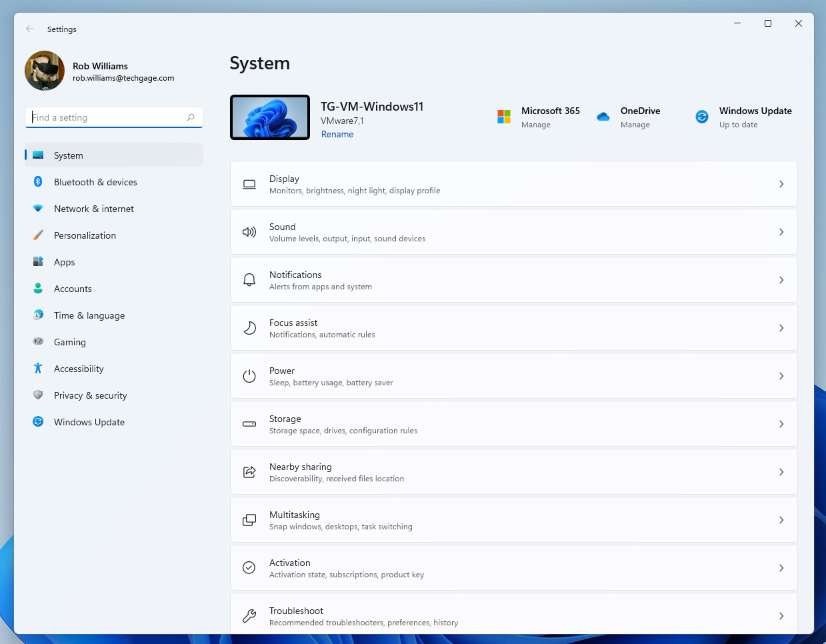Click the user profile avatar picture

click(45, 71)
